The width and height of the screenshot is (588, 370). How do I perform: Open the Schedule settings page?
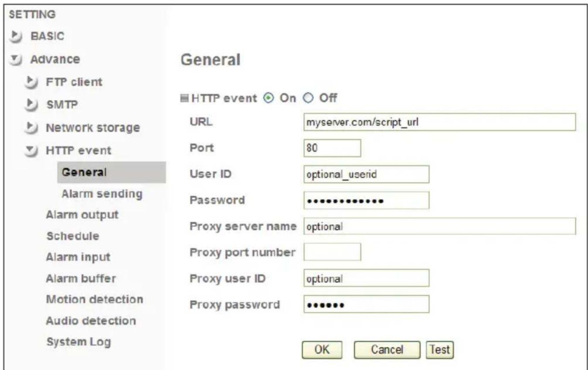72,236
